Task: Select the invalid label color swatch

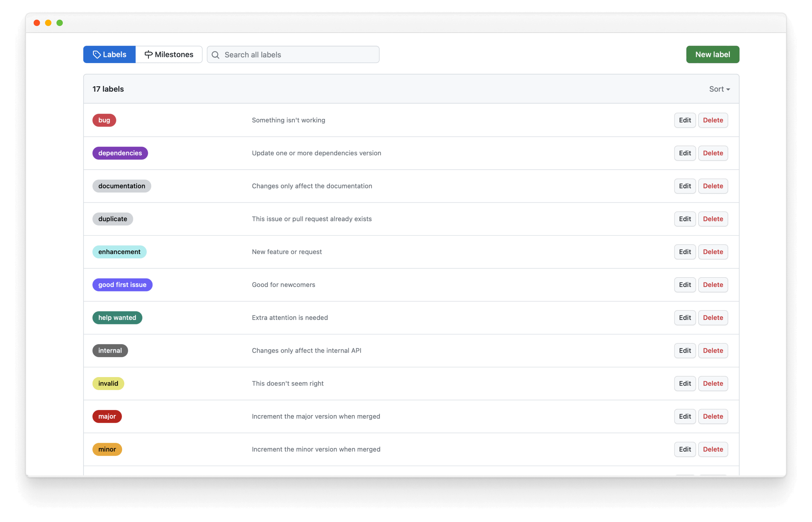Action: coord(108,383)
